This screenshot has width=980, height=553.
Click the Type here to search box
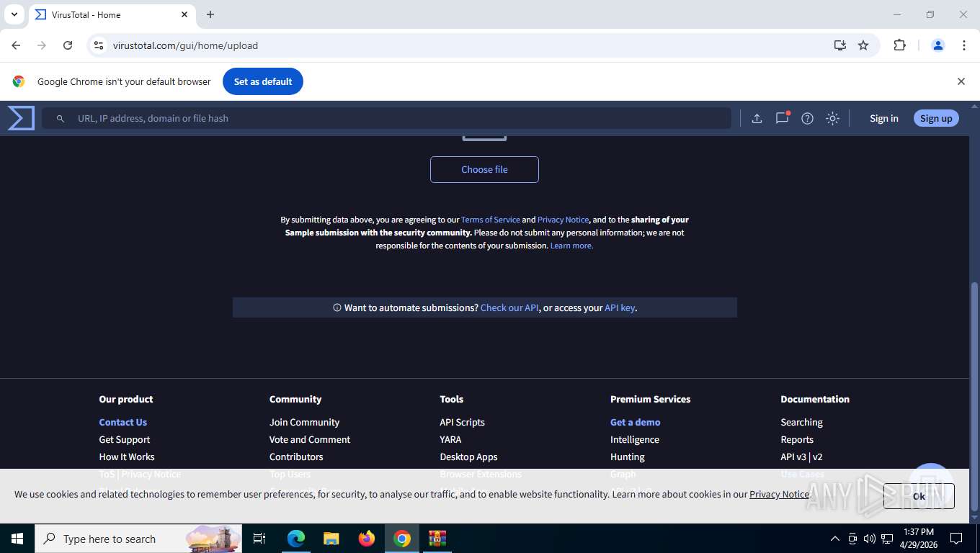click(138, 539)
